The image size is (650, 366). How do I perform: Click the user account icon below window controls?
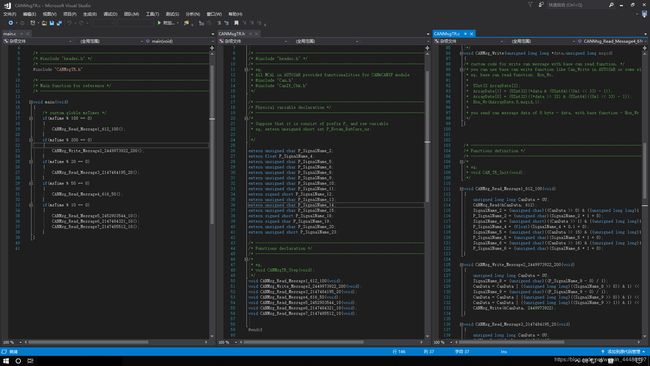pyautogui.click(x=644, y=14)
